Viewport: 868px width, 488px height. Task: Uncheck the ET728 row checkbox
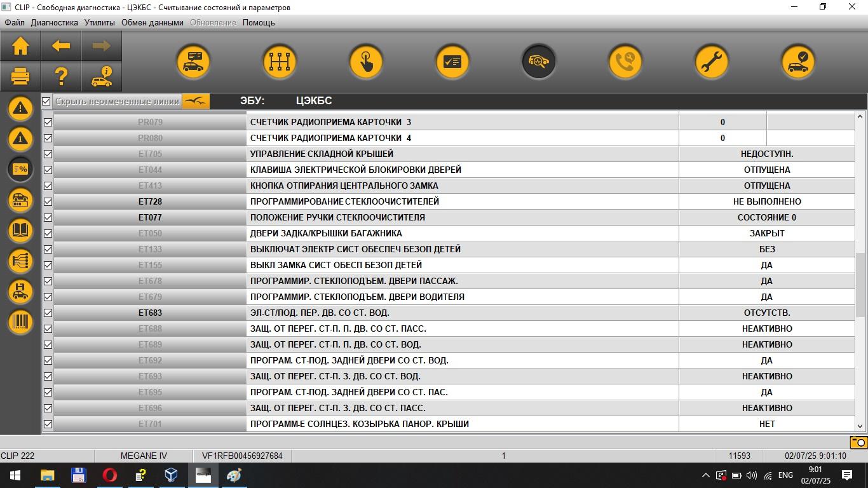point(48,201)
